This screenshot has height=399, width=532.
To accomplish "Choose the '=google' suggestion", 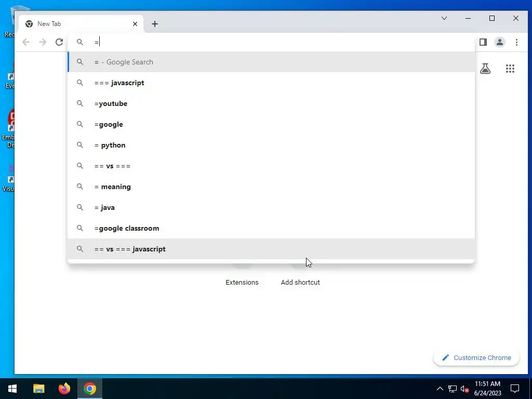I will (x=271, y=125).
